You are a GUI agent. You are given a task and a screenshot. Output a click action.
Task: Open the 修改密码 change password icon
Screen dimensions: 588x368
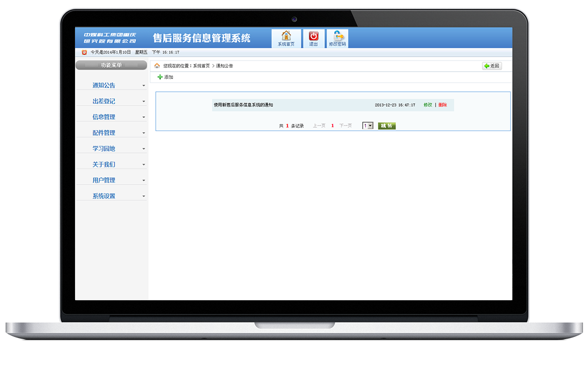coord(337,36)
